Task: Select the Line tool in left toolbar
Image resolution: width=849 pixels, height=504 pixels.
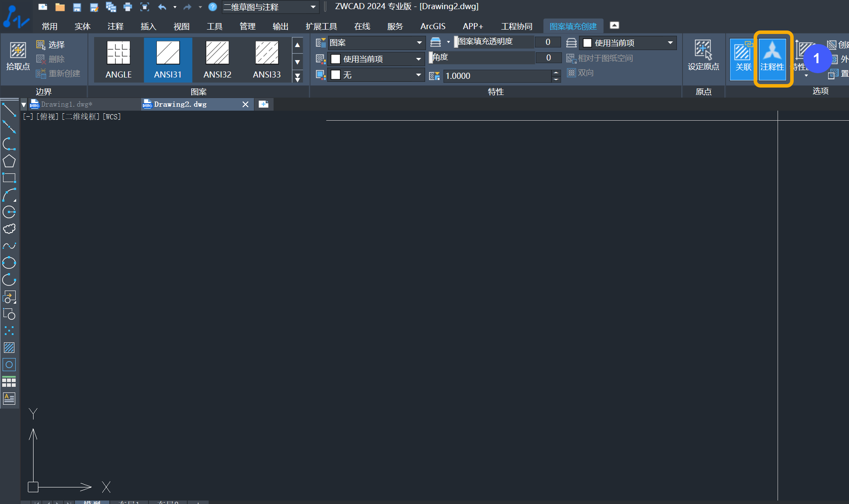Action: (x=9, y=109)
